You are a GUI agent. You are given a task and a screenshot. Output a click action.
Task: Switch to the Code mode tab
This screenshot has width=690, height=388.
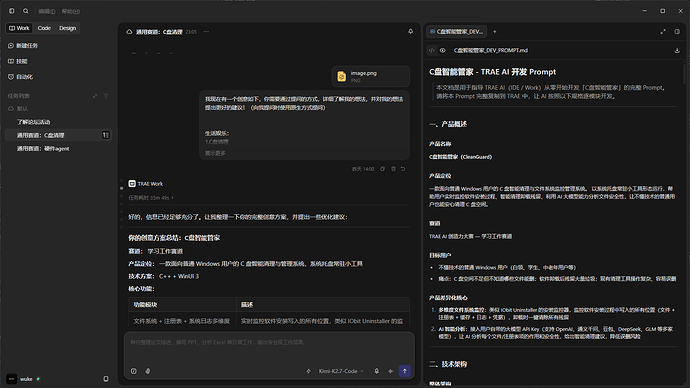tap(44, 28)
